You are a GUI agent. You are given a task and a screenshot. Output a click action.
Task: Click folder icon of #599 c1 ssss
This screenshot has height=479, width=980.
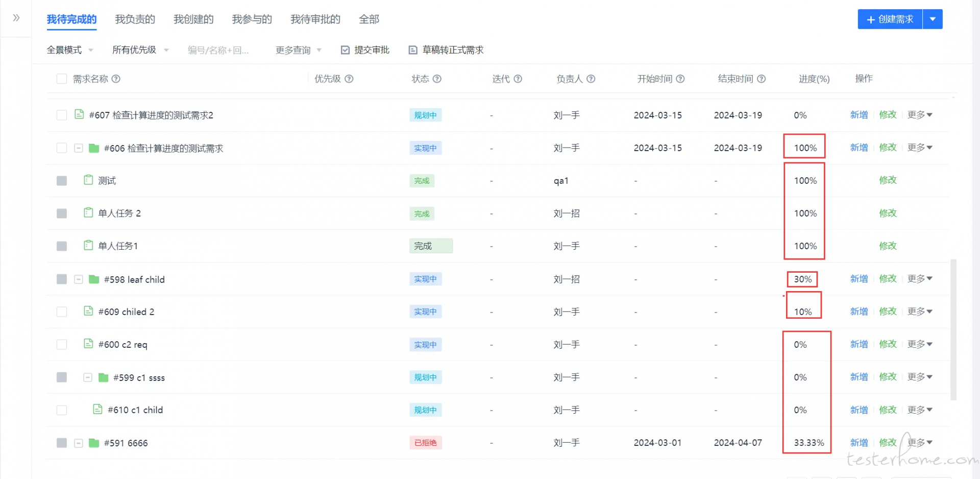103,377
